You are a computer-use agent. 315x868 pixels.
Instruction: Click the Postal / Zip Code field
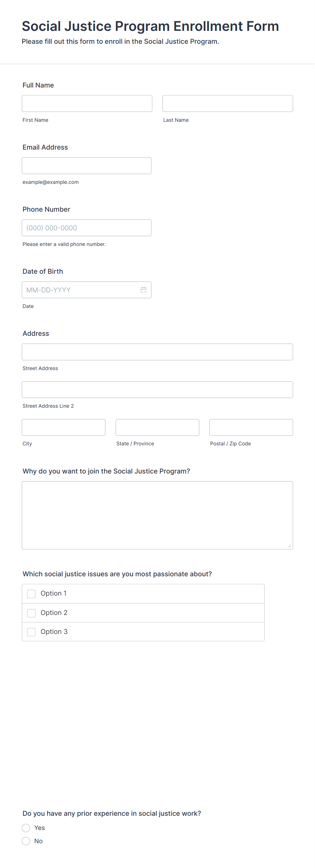point(251,427)
